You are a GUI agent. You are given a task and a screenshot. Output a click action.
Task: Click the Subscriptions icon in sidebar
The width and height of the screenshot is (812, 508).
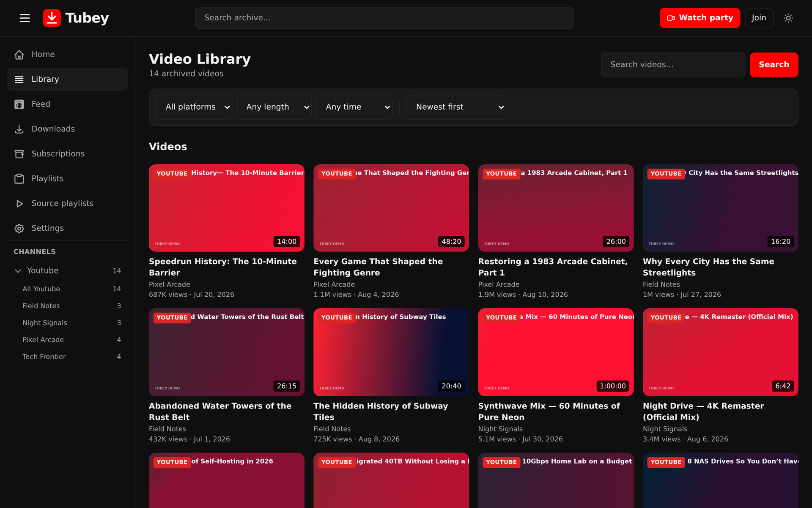[19, 154]
